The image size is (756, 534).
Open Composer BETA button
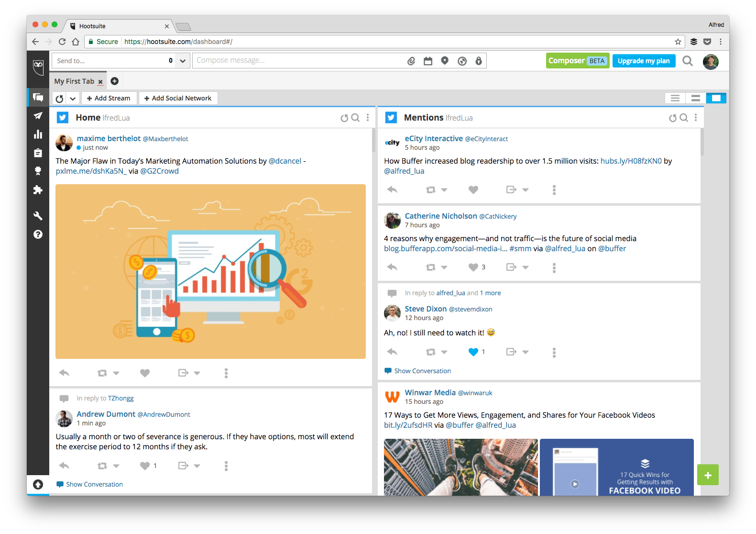[x=578, y=61]
